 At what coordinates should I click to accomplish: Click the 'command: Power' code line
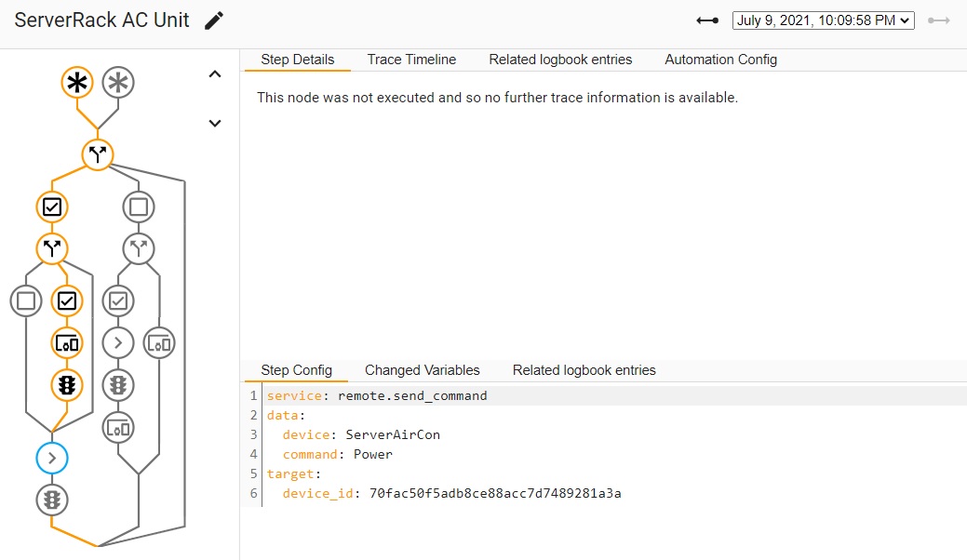[x=337, y=455]
